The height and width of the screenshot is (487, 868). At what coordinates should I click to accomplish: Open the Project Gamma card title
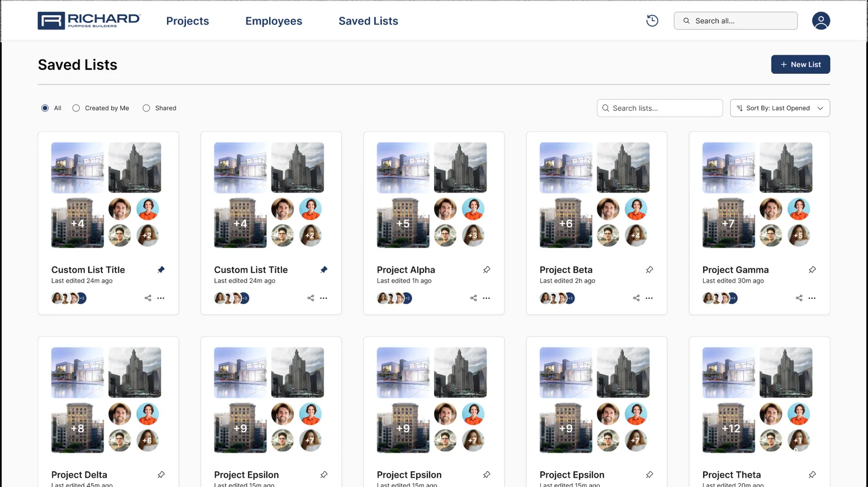click(736, 270)
